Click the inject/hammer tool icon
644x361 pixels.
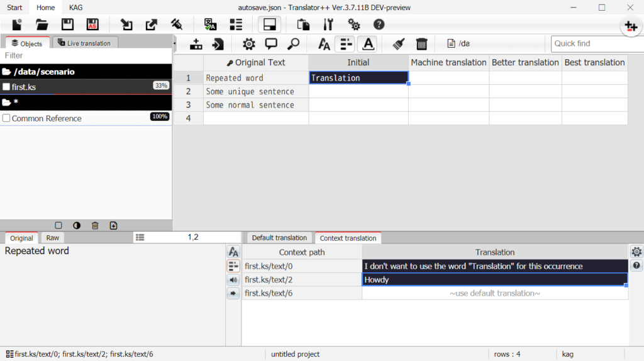coord(177,25)
